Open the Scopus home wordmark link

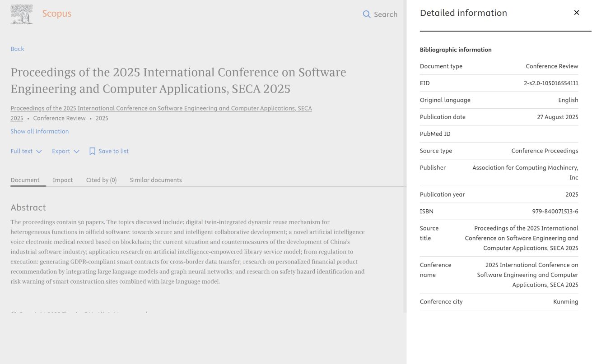(57, 14)
